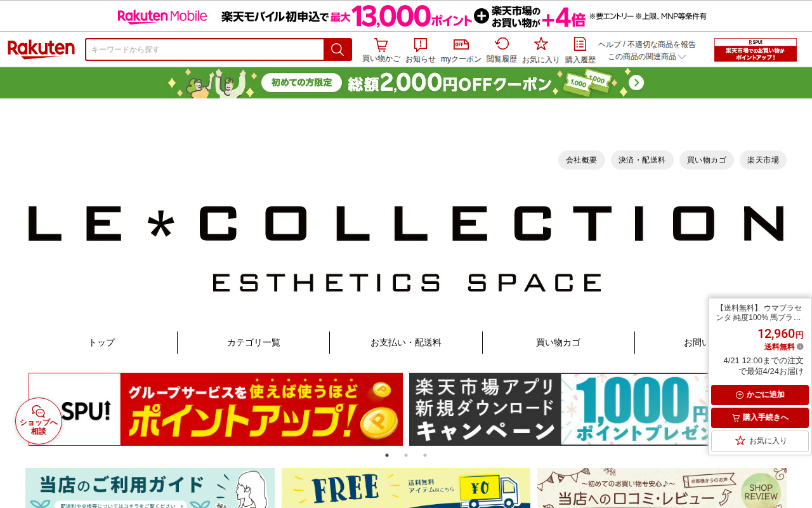Screen dimensions: 812x508
Task: Expand この商品の関連商品 dropdown
Action: point(646,57)
